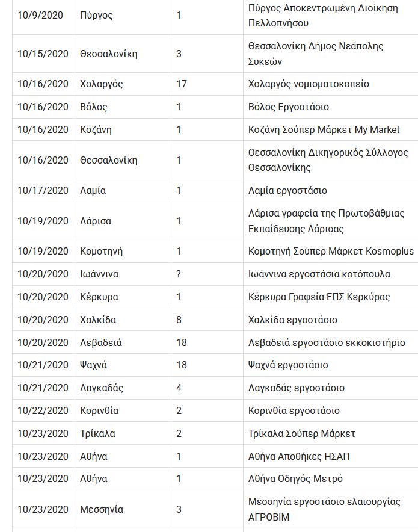Click the date cell 10/17/2020
Viewport: 418px width, 532px height.
click(43, 191)
